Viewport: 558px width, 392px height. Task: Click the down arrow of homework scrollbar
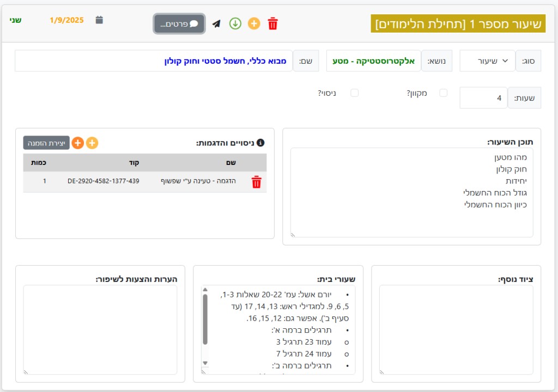pyautogui.click(x=205, y=363)
